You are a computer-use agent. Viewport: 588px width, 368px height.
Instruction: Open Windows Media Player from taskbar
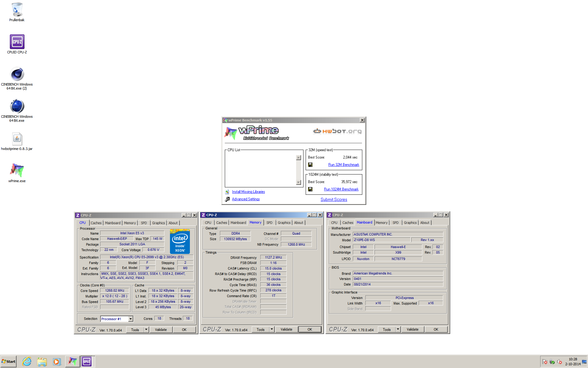[x=57, y=362]
